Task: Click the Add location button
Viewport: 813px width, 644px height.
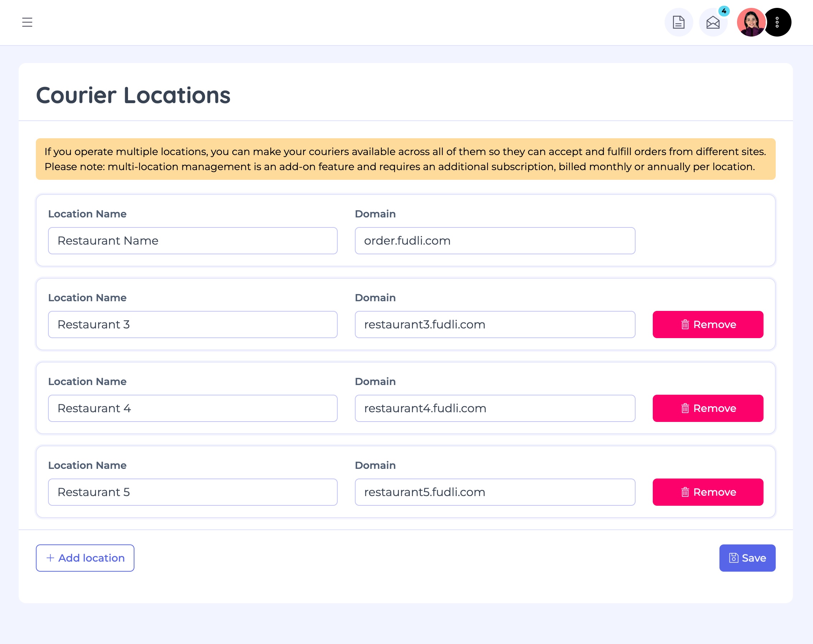Action: pyautogui.click(x=85, y=558)
